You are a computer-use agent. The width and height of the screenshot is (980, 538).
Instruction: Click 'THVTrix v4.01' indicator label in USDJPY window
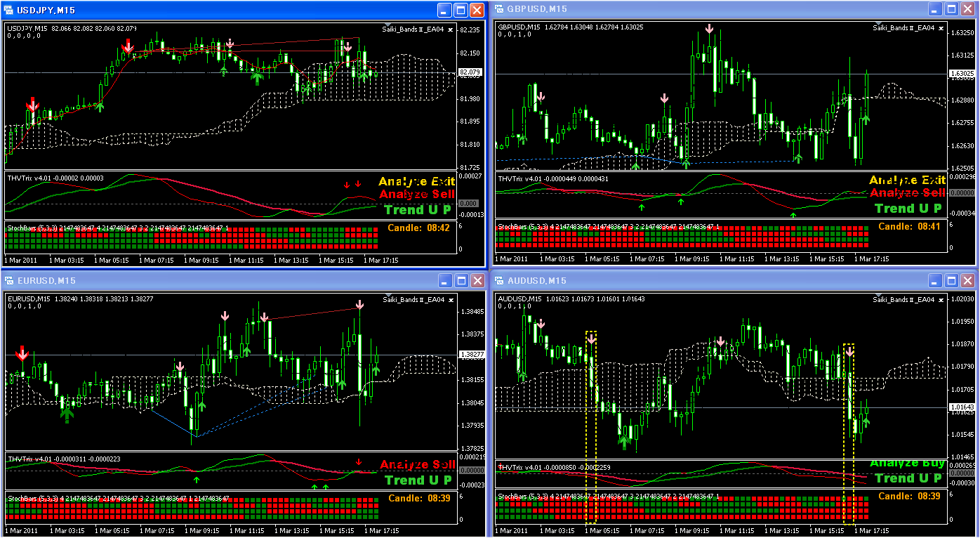point(29,178)
